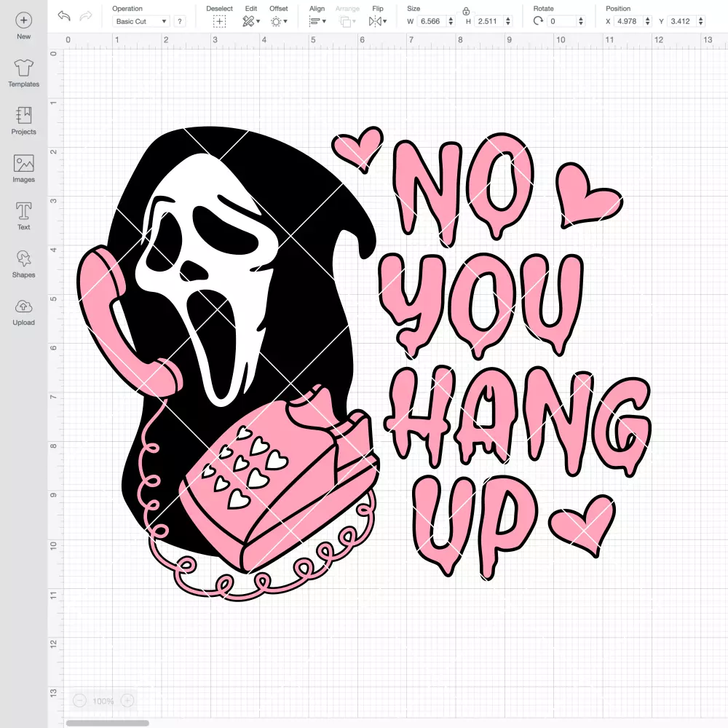Screen dimensions: 728x728
Task: Expand the Align options
Action: pyautogui.click(x=317, y=21)
